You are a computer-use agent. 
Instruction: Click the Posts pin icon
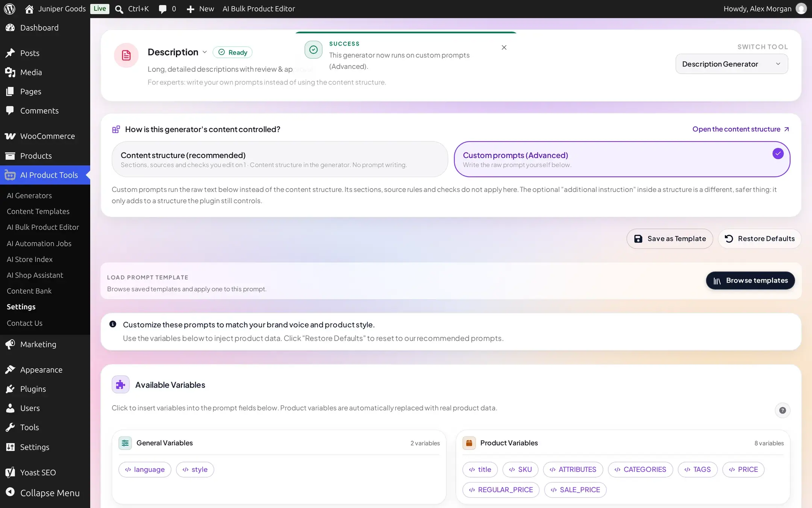pyautogui.click(x=10, y=53)
